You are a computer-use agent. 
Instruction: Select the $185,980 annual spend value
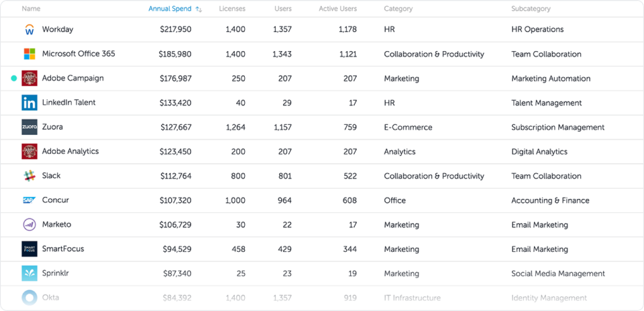point(175,54)
